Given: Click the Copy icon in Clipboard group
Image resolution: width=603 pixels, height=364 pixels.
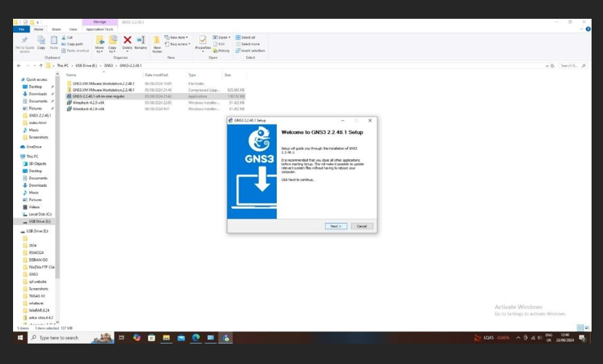Looking at the screenshot, I should [x=41, y=40].
